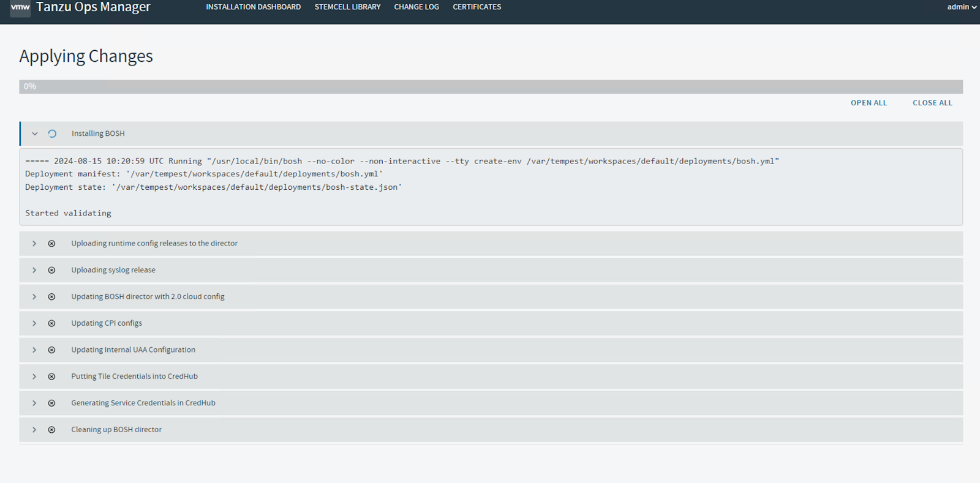
Task: Expand the Uploading syslog release step
Action: [34, 270]
